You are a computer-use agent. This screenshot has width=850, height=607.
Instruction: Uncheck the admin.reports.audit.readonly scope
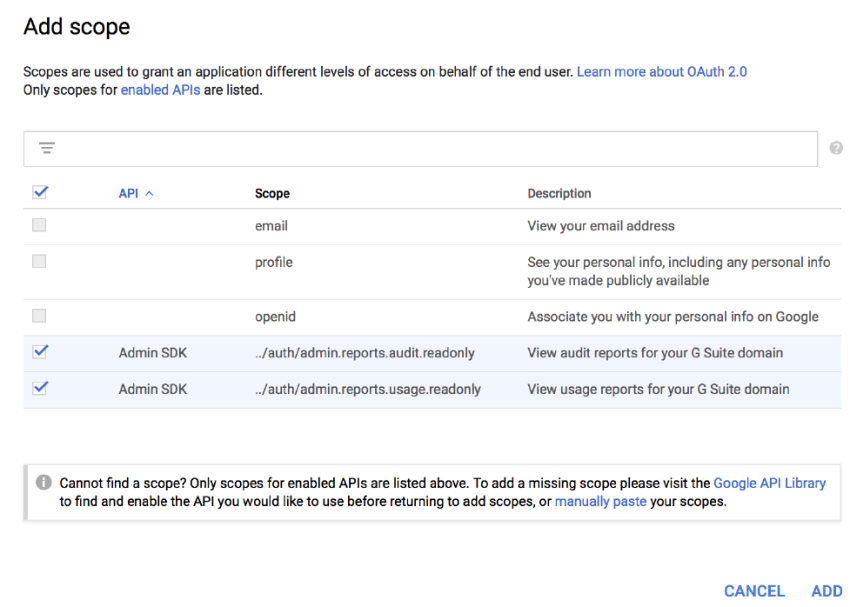[x=40, y=352]
